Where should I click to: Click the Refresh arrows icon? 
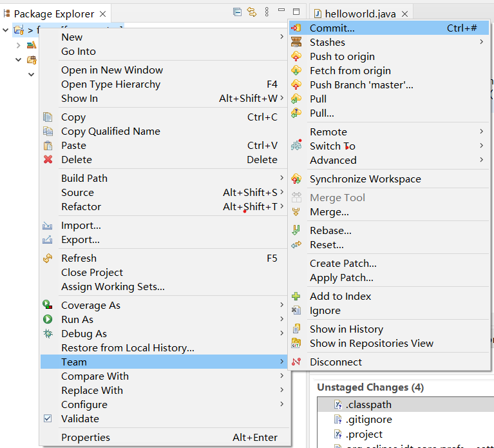tap(48, 258)
